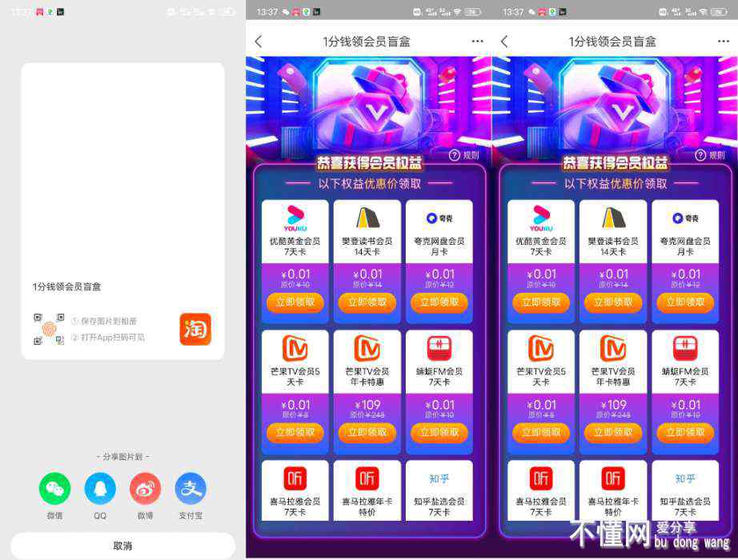Select share card caption '1分钱领会员盲盒'
The width and height of the screenshot is (738, 560).
66,286
